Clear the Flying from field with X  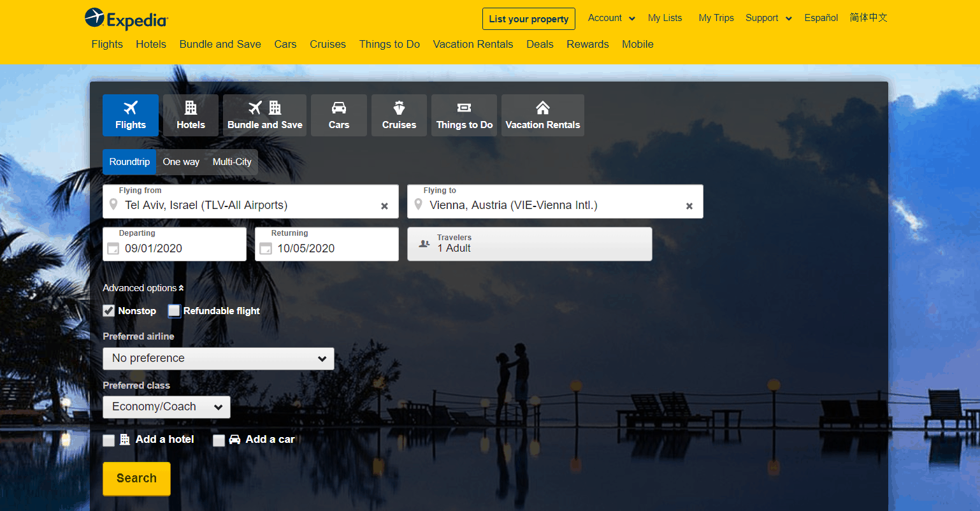[384, 206]
